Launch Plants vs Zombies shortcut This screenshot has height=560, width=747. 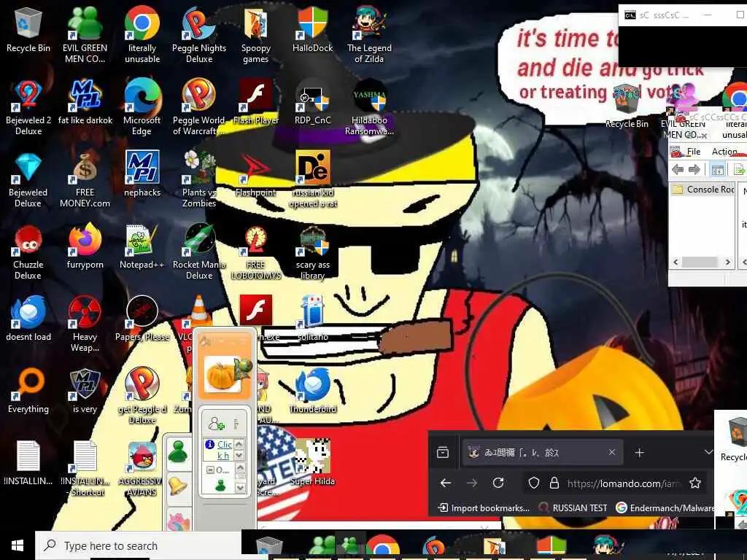[x=199, y=179]
